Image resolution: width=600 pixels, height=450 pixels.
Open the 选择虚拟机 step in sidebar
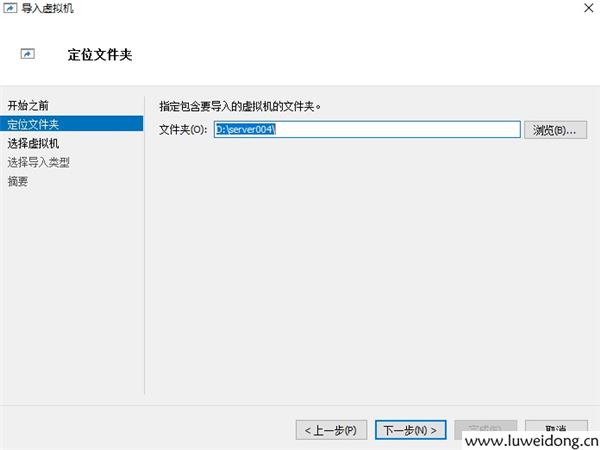[34, 143]
